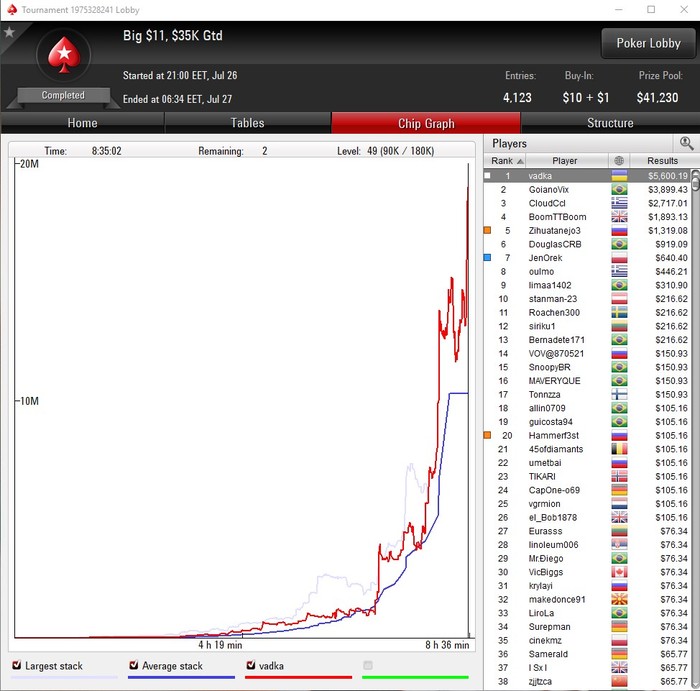
Task: Select player row siriku1
Action: tap(588, 326)
